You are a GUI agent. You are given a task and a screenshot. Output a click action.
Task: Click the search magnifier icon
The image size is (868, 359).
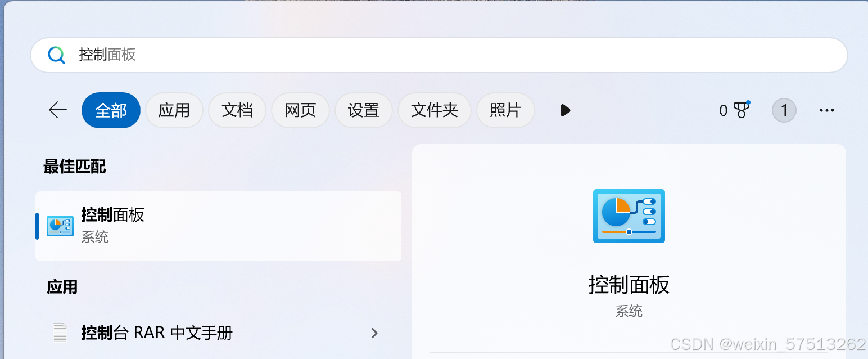[56, 55]
